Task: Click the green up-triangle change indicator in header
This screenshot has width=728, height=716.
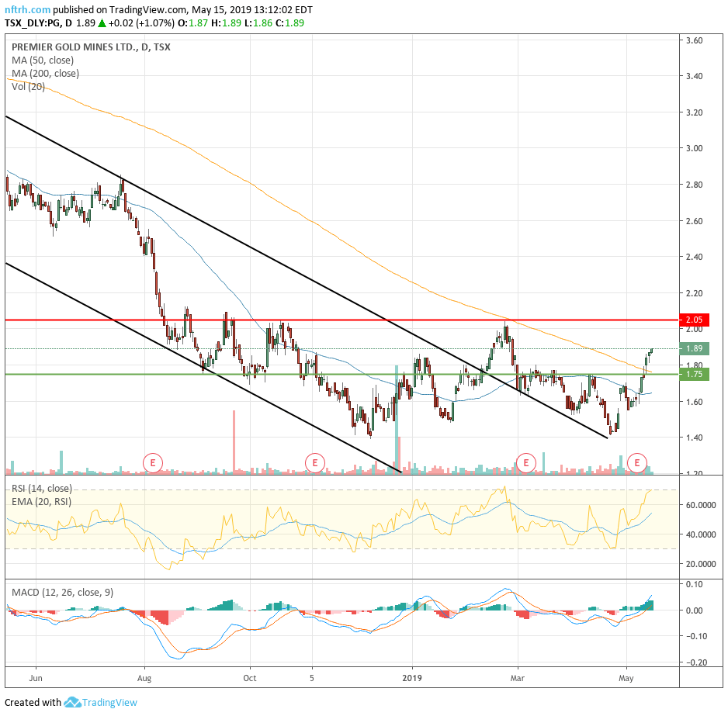Action: pos(102,23)
